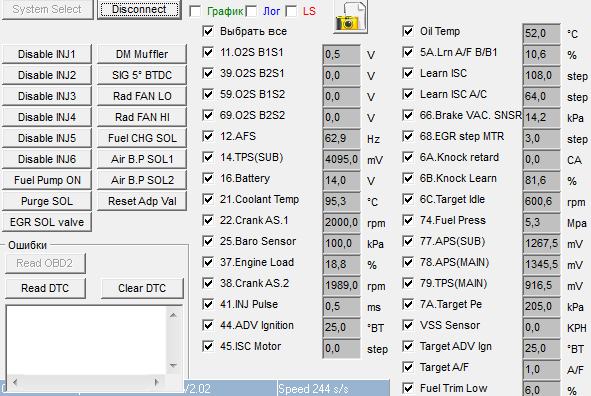Click the camera screenshot icon
591x396 pixels.
pyautogui.click(x=351, y=17)
